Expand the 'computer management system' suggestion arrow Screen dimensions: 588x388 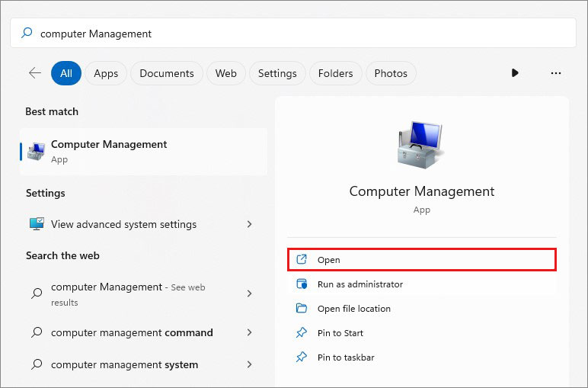click(x=249, y=364)
